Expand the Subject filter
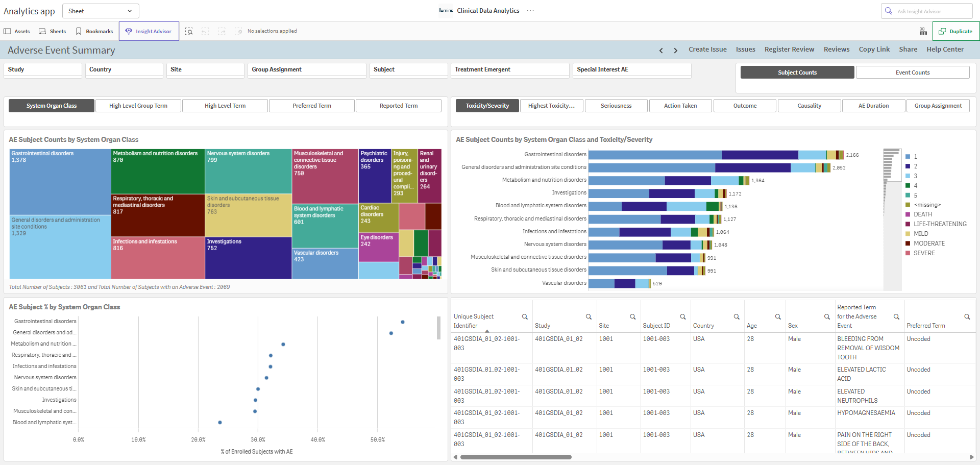The height and width of the screenshot is (465, 980). [408, 69]
